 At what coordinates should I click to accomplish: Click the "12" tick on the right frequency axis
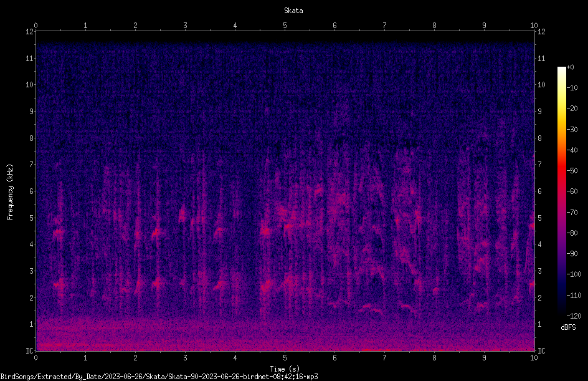click(541, 32)
